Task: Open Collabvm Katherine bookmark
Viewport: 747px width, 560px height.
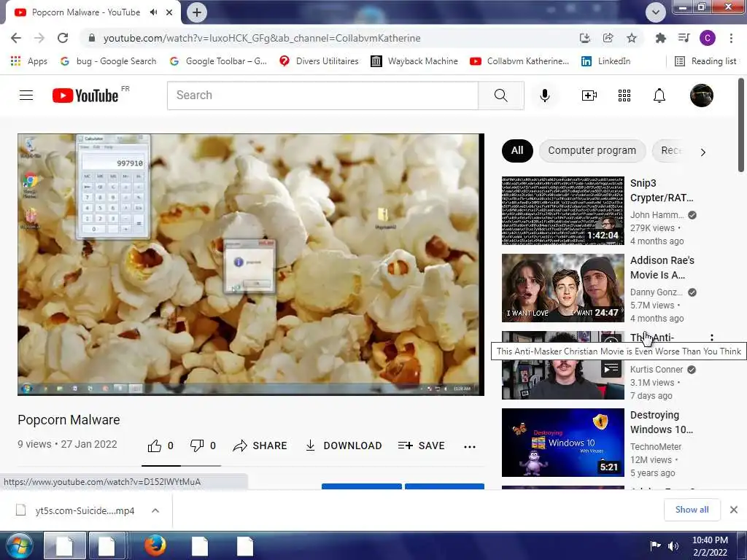Action: point(519,61)
